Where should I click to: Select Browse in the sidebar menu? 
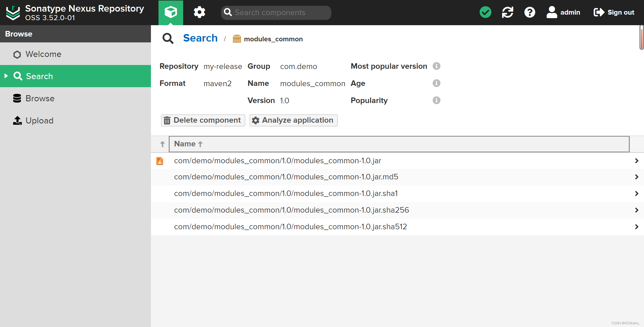point(40,98)
